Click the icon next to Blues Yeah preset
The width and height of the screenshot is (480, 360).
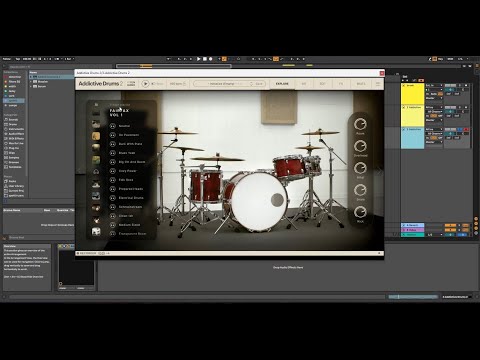tap(113, 153)
